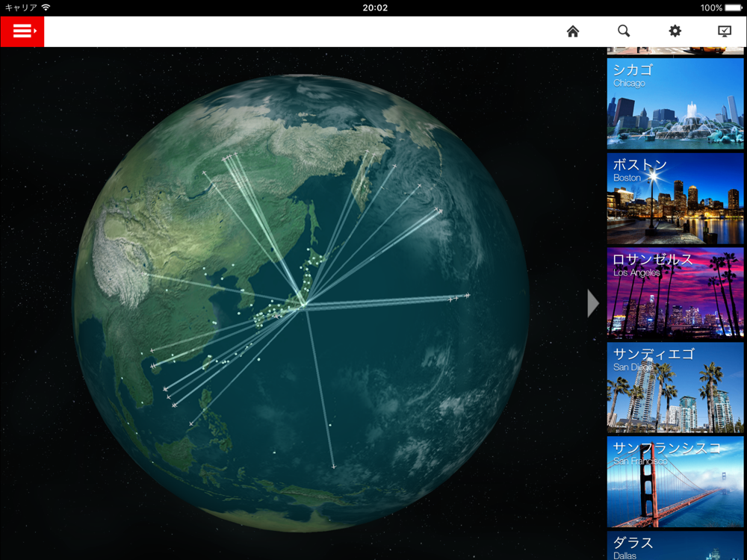
Task: Tap the screen display monitor icon
Action: 724,31
